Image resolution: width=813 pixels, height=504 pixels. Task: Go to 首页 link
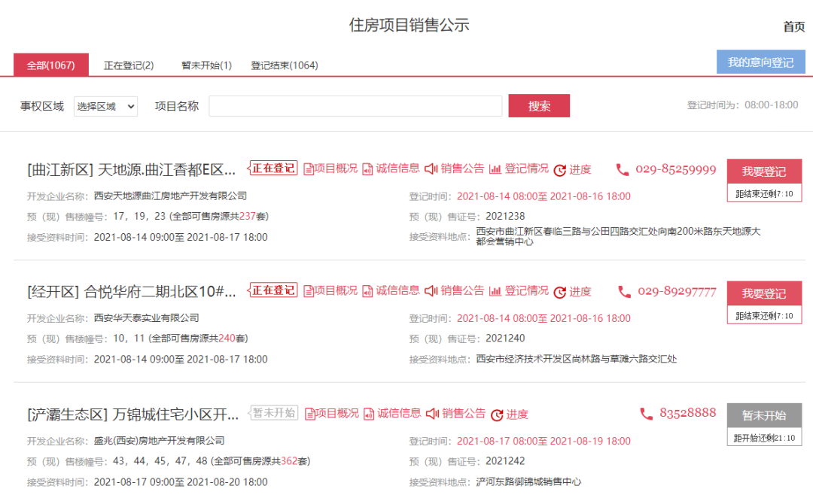[x=794, y=26]
